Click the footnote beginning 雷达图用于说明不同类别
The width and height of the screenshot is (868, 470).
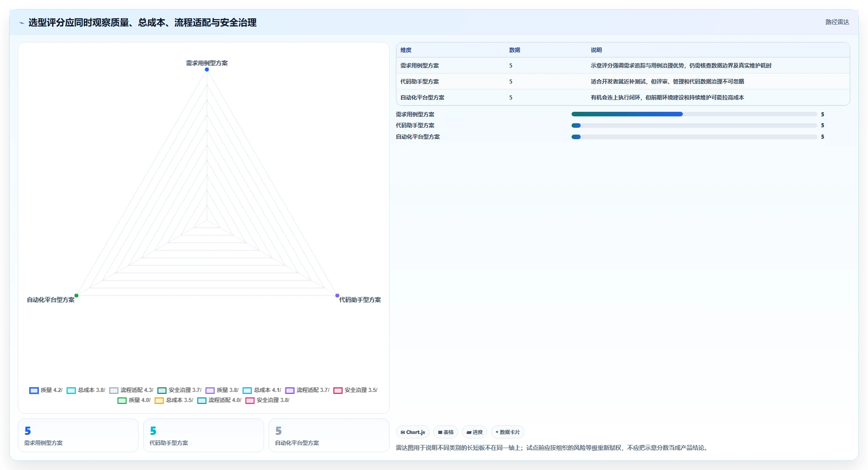coord(552,448)
